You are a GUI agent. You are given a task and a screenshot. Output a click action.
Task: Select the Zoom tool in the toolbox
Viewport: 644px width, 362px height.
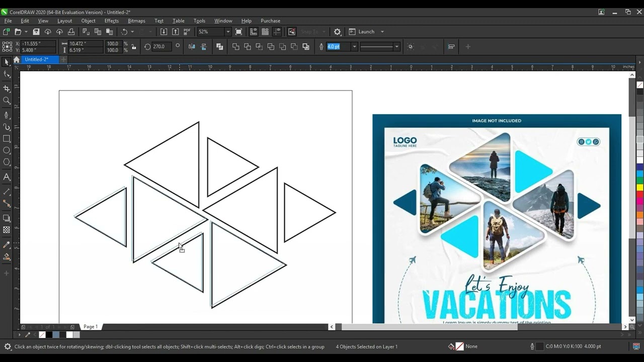pos(7,101)
